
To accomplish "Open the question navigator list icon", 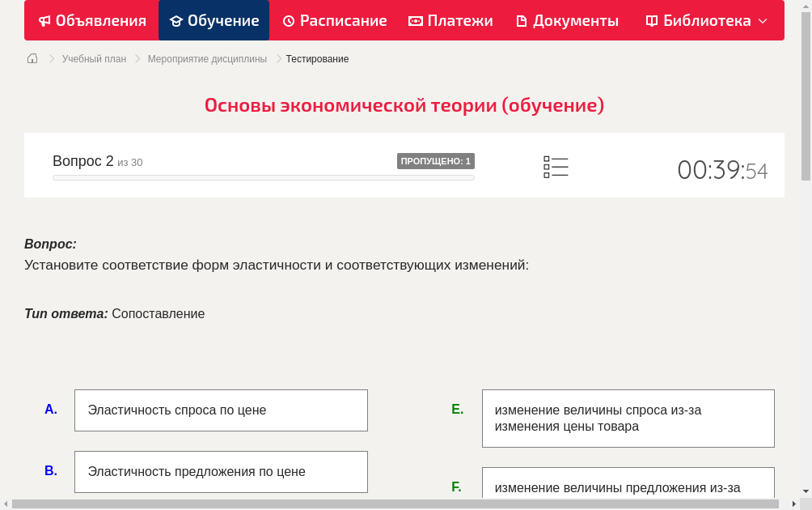I will click(556, 167).
